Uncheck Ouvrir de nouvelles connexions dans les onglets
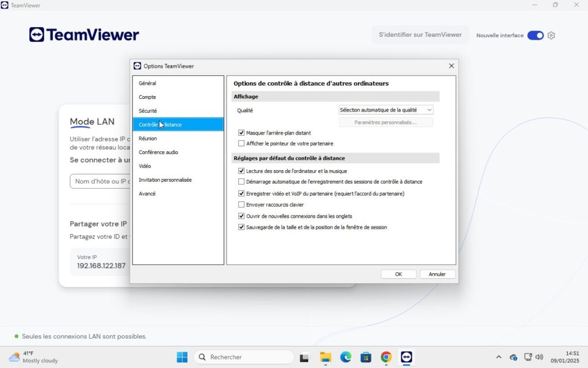Viewport: 588px width, 368px height. pyautogui.click(x=241, y=216)
